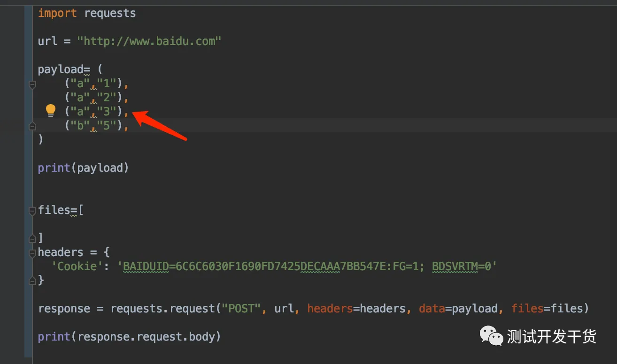This screenshot has width=617, height=364.
Task: Click the 'import' keyword on first line
Action: coord(57,13)
